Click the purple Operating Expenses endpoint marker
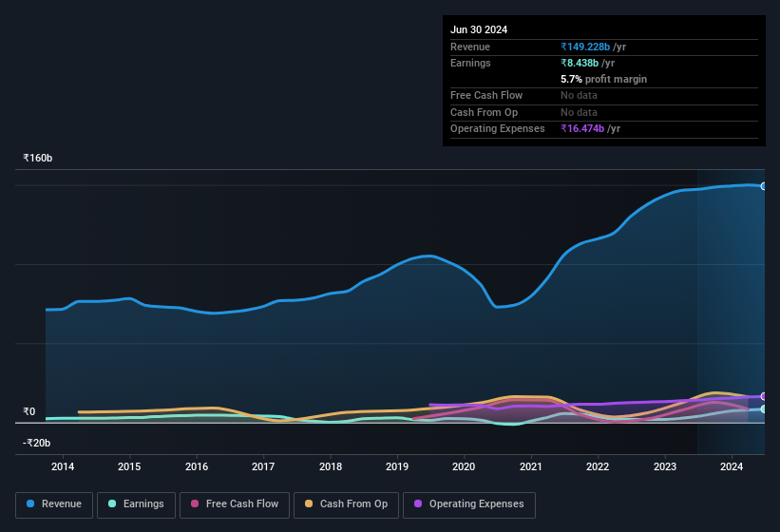 [x=764, y=396]
